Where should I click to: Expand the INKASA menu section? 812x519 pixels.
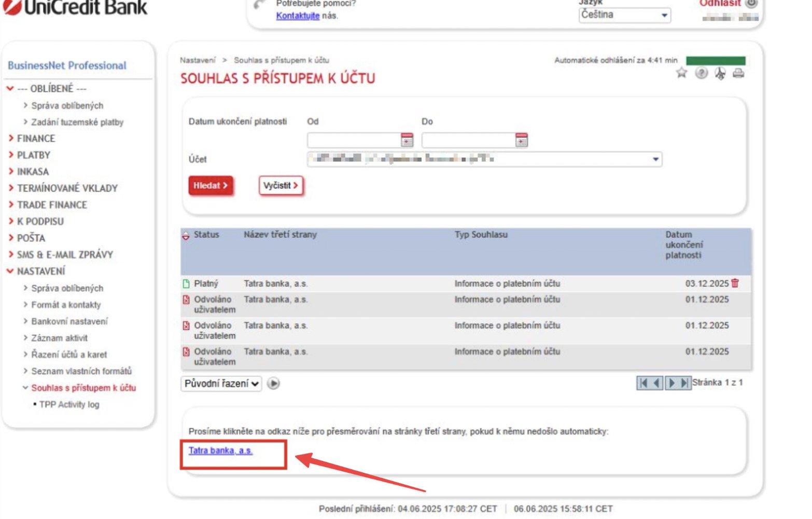[x=28, y=171]
